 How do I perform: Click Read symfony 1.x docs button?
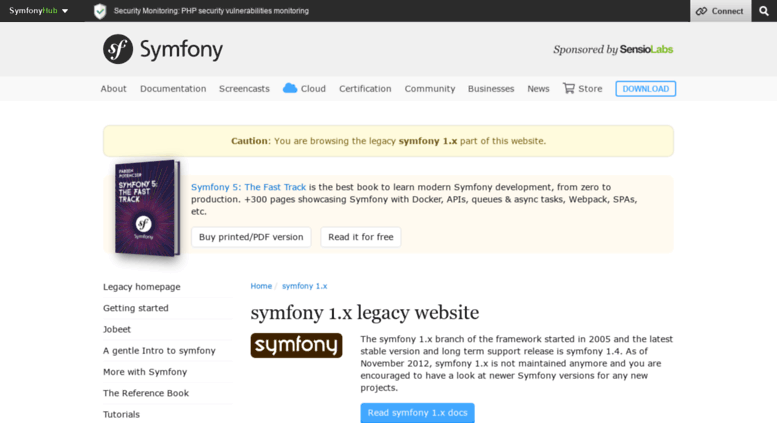click(417, 413)
